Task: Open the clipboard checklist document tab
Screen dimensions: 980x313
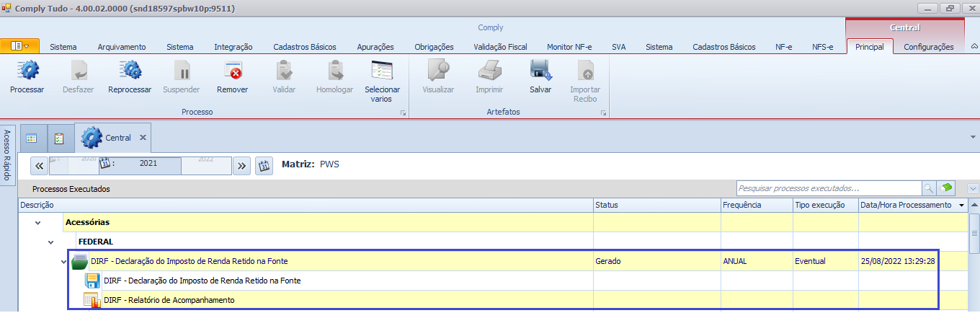Action: point(60,138)
